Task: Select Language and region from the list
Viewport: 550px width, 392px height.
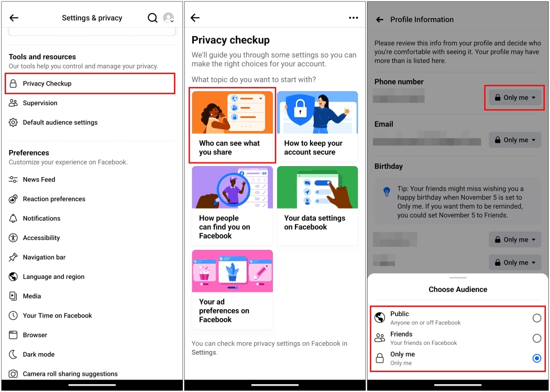Action: pos(53,277)
